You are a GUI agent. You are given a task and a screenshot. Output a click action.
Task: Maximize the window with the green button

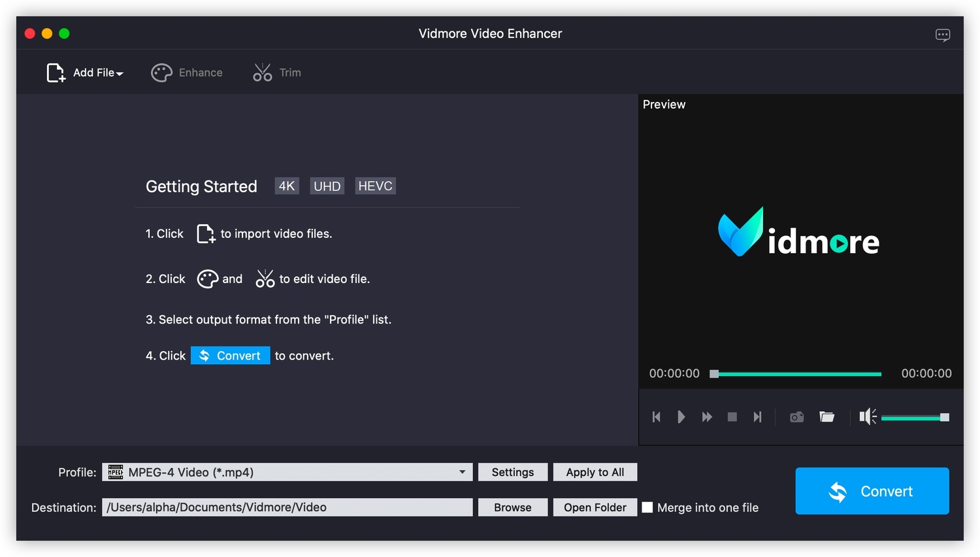point(64,33)
